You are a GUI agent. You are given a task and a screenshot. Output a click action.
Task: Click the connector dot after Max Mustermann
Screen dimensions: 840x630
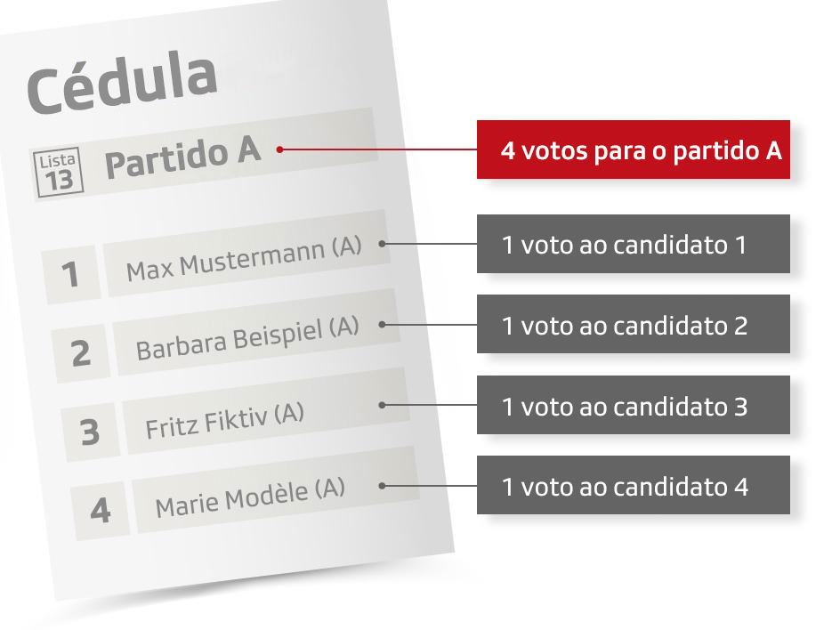coord(383,243)
